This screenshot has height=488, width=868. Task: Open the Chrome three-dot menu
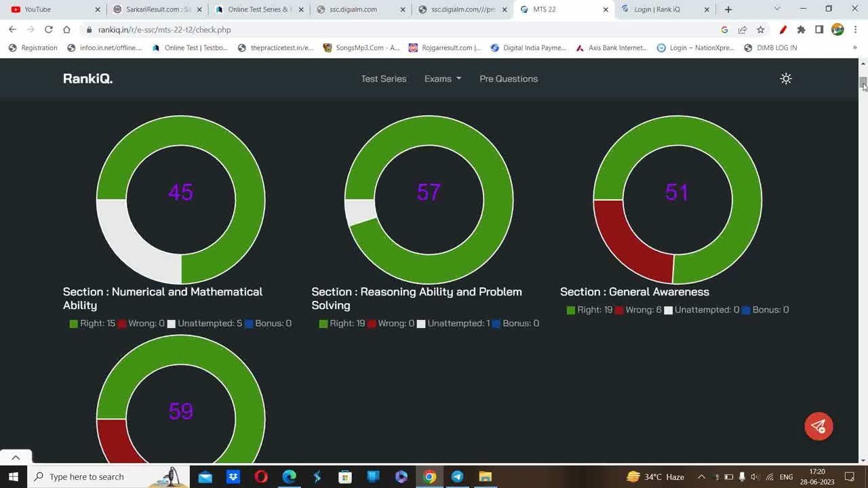[x=856, y=30]
